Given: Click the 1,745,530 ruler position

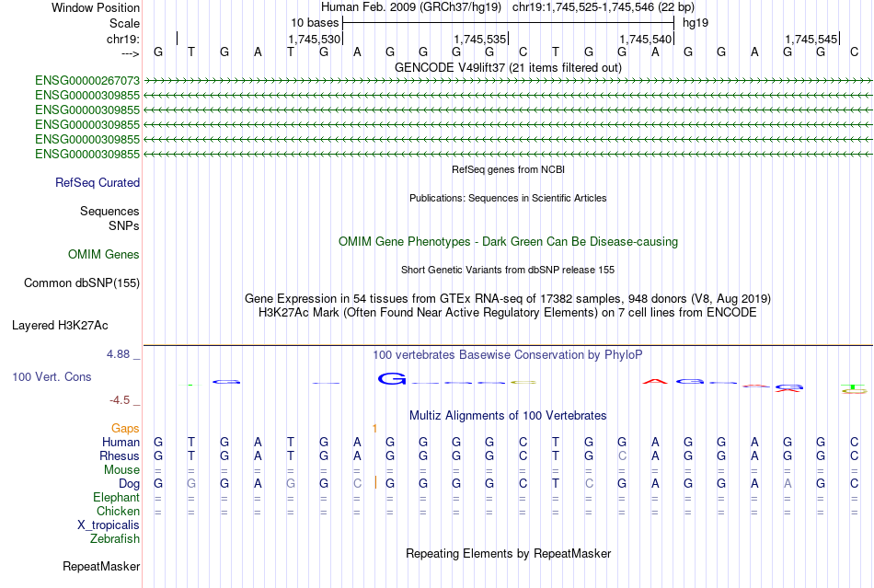Looking at the screenshot, I should pyautogui.click(x=314, y=40).
